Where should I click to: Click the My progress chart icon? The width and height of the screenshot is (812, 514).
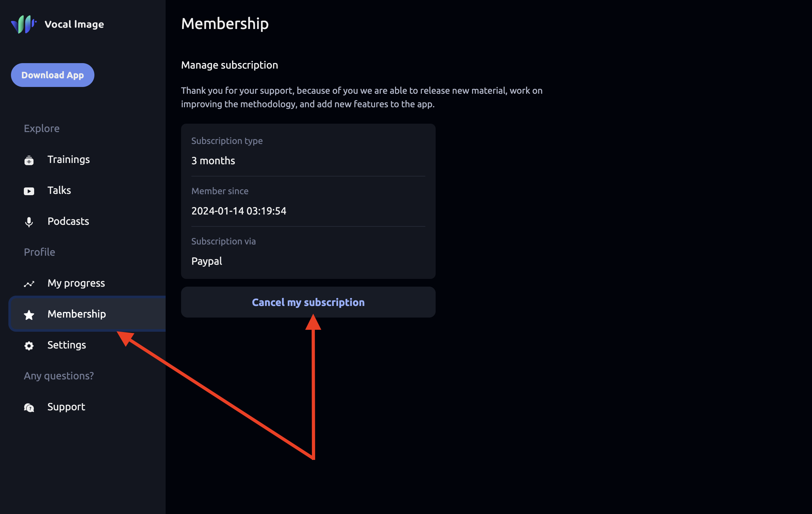[29, 284]
